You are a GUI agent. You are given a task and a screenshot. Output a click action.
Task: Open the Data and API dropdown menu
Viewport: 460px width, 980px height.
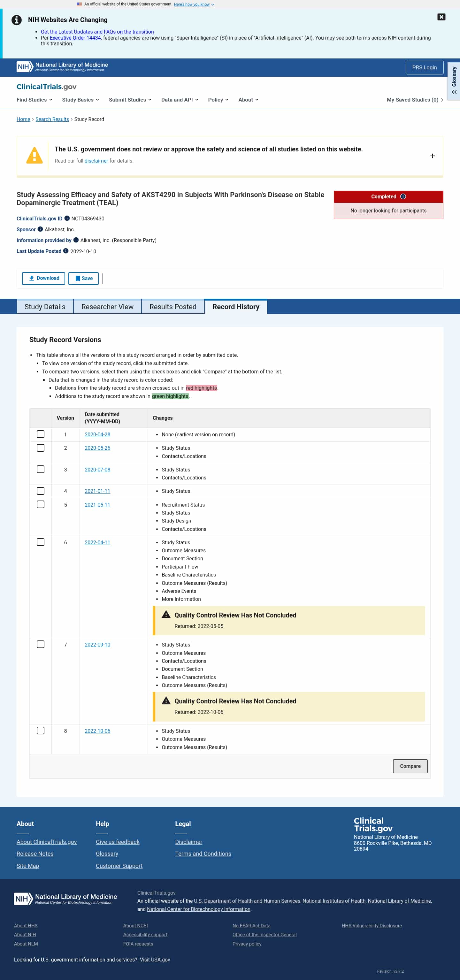coord(180,100)
